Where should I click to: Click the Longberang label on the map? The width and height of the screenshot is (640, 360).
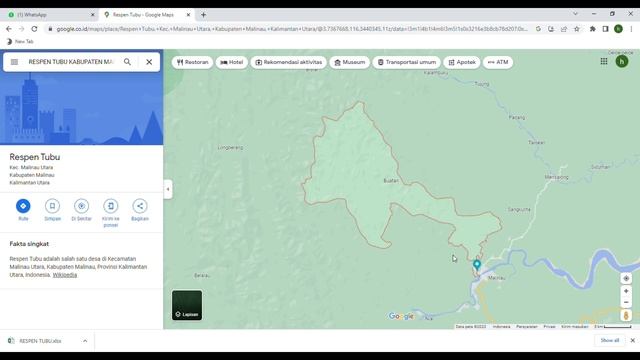pos(231,148)
